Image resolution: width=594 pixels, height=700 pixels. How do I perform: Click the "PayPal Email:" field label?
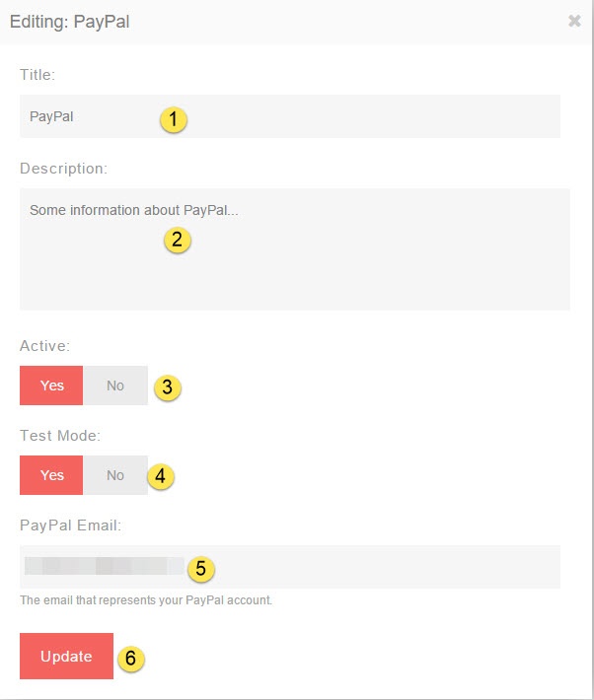(x=70, y=525)
